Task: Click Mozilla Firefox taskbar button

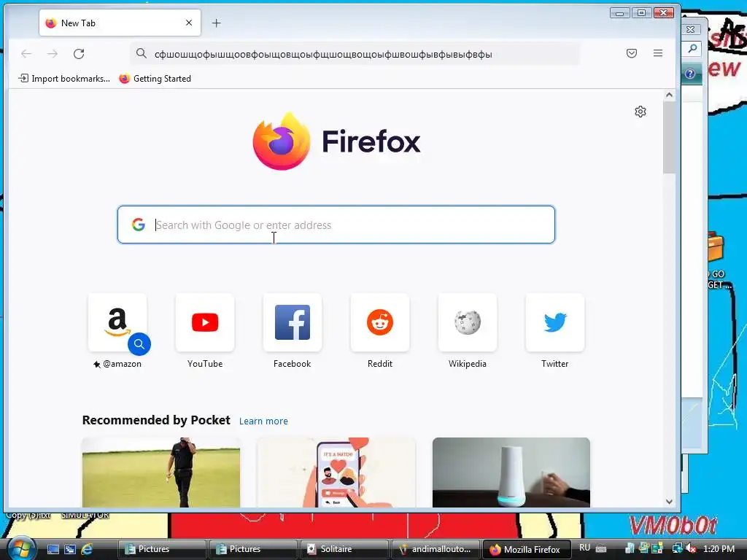Action: pos(527,549)
